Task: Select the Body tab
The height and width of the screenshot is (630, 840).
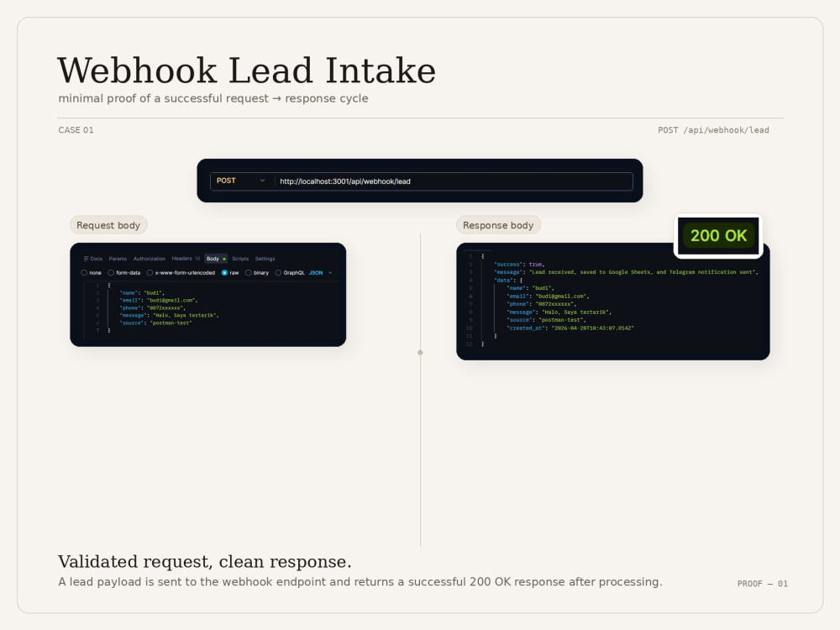Action: tap(216, 259)
